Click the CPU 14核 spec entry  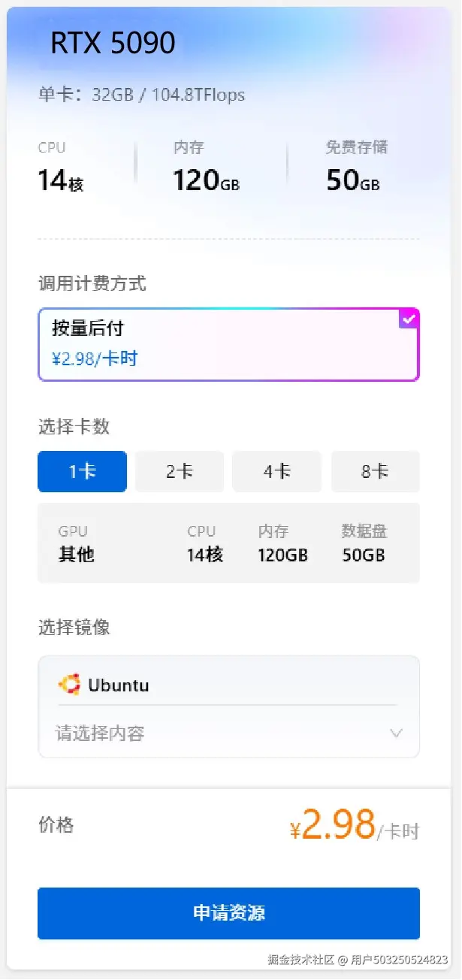(x=60, y=167)
